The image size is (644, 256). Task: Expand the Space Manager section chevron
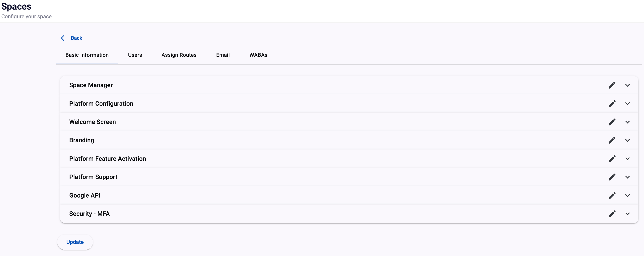click(627, 85)
